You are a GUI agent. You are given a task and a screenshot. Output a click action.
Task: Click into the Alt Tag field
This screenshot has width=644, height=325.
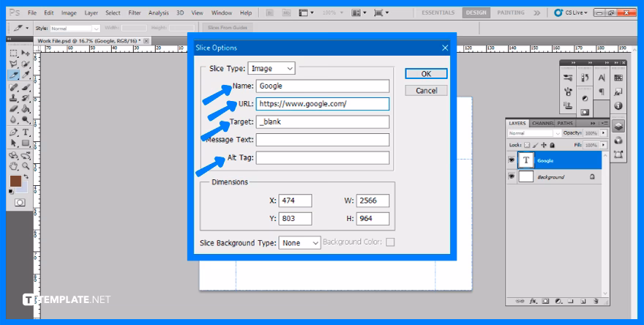322,158
